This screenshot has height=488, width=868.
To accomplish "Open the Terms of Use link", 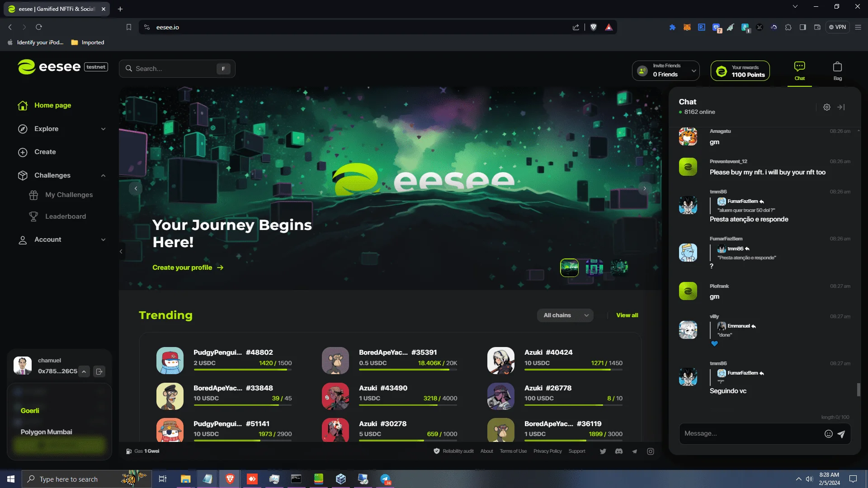I will point(513,451).
